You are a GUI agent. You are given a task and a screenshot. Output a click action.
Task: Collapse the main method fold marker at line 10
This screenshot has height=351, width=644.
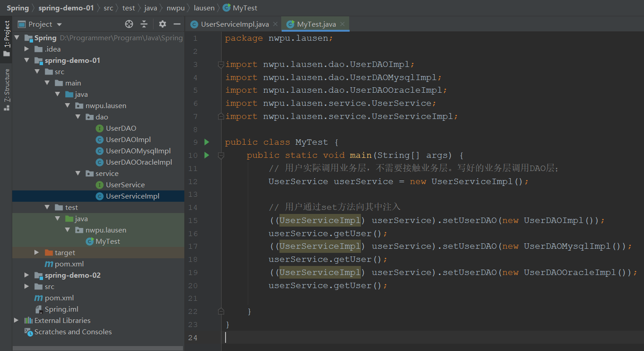tap(221, 155)
